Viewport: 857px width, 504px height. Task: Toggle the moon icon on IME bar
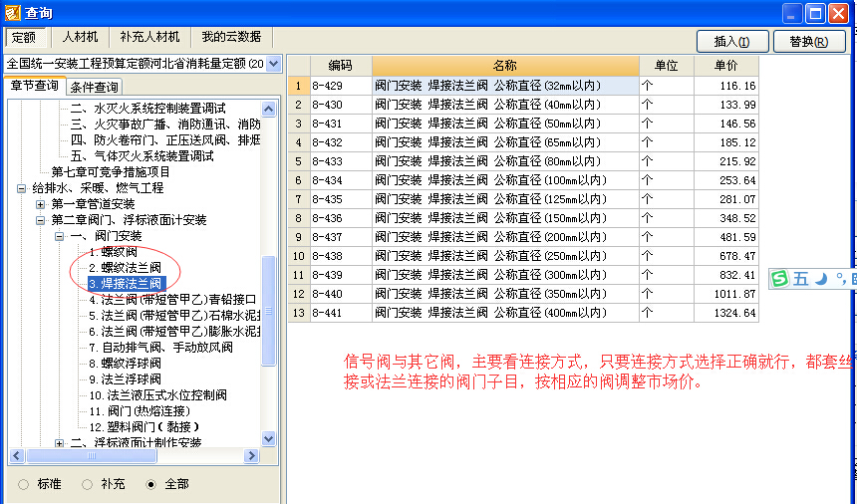pyautogui.click(x=821, y=279)
